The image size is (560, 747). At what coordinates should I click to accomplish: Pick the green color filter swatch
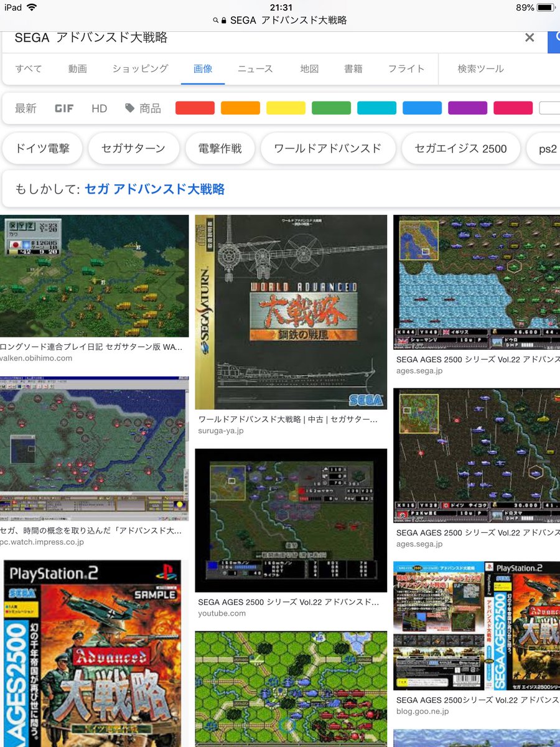click(331, 108)
